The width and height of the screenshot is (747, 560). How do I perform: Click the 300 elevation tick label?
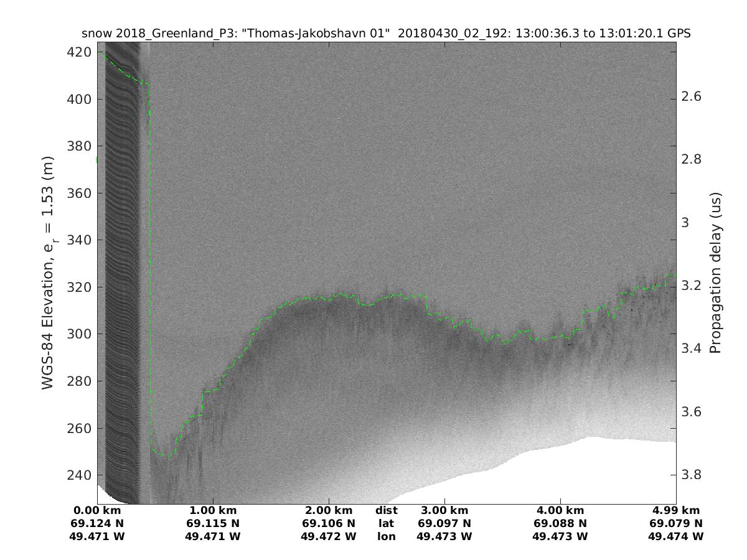[80, 334]
